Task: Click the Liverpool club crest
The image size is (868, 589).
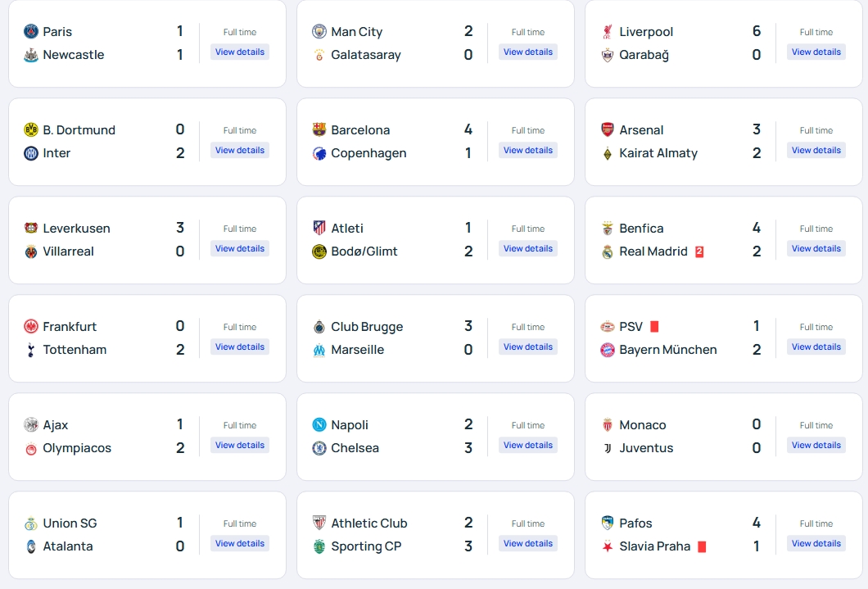Action: [607, 32]
